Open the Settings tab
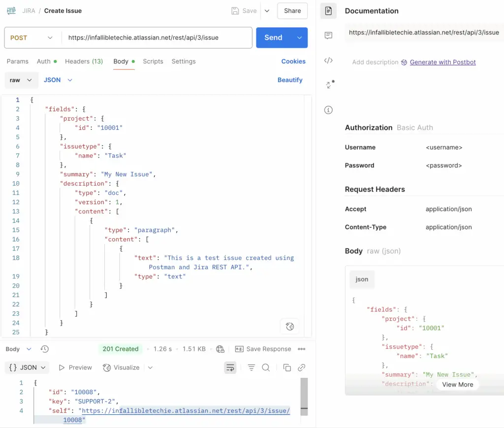This screenshot has width=504, height=428. [184, 61]
